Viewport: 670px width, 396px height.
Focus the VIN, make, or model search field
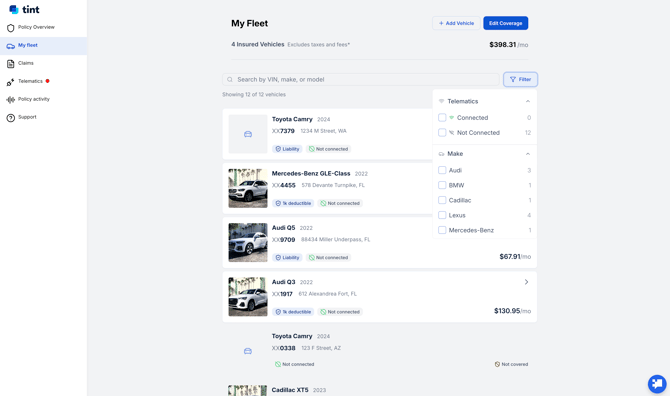click(x=361, y=79)
